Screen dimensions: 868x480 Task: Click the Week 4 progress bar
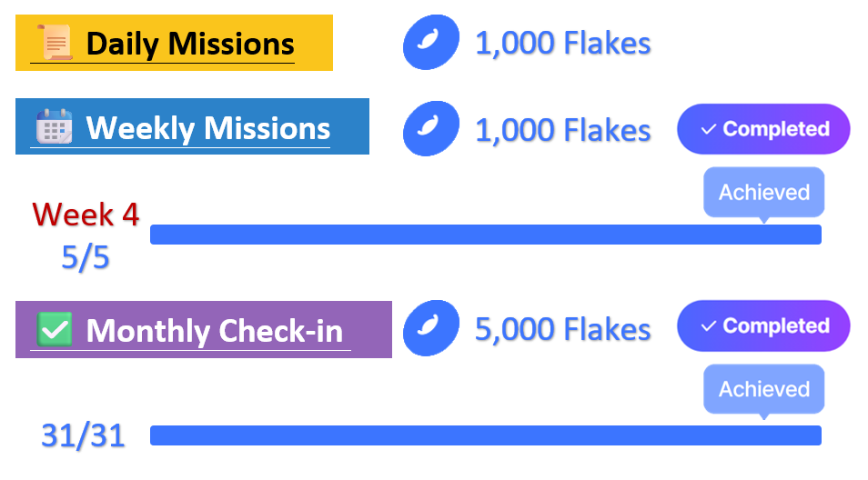pyautogui.click(x=485, y=235)
